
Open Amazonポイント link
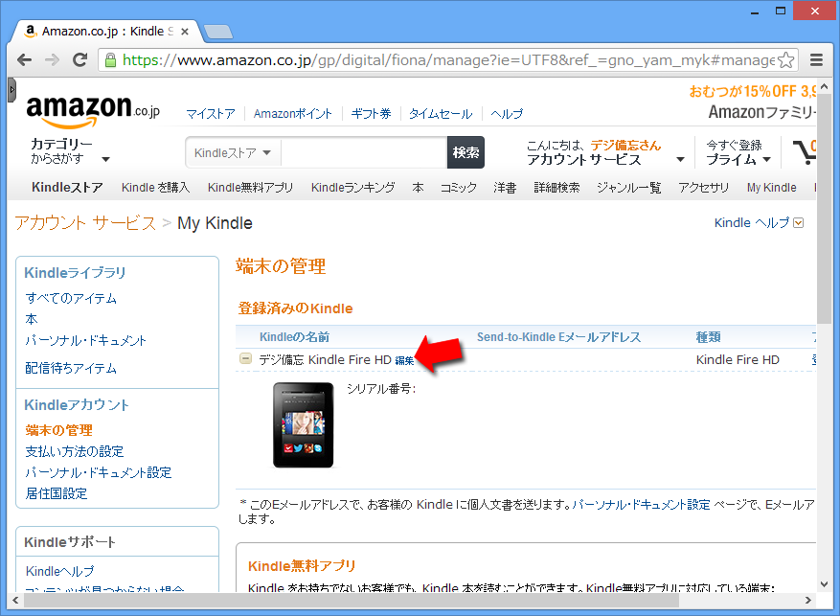pos(293,114)
